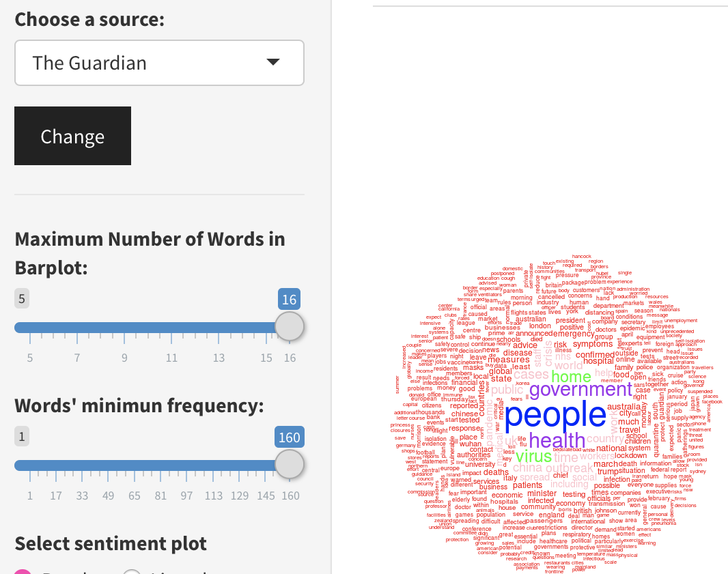Click the barplot slider at minimum tick 5
The width and height of the screenshot is (728, 574).
click(x=30, y=328)
